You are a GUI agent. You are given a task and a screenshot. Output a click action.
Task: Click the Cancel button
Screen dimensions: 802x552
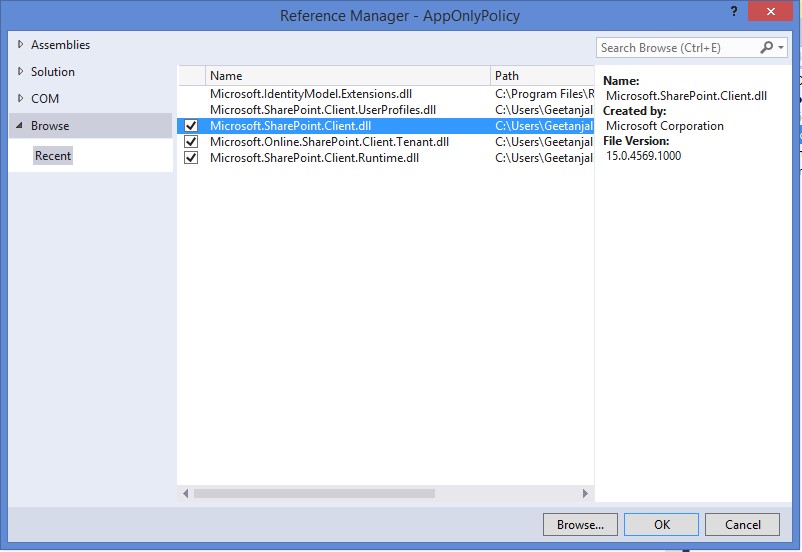(742, 524)
